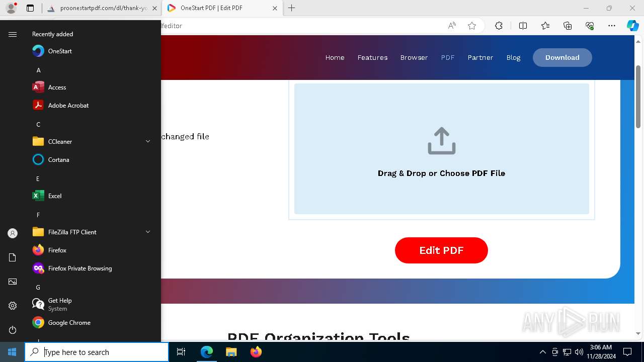Open Edge Extensions icon
644x362 pixels.
coord(499,26)
